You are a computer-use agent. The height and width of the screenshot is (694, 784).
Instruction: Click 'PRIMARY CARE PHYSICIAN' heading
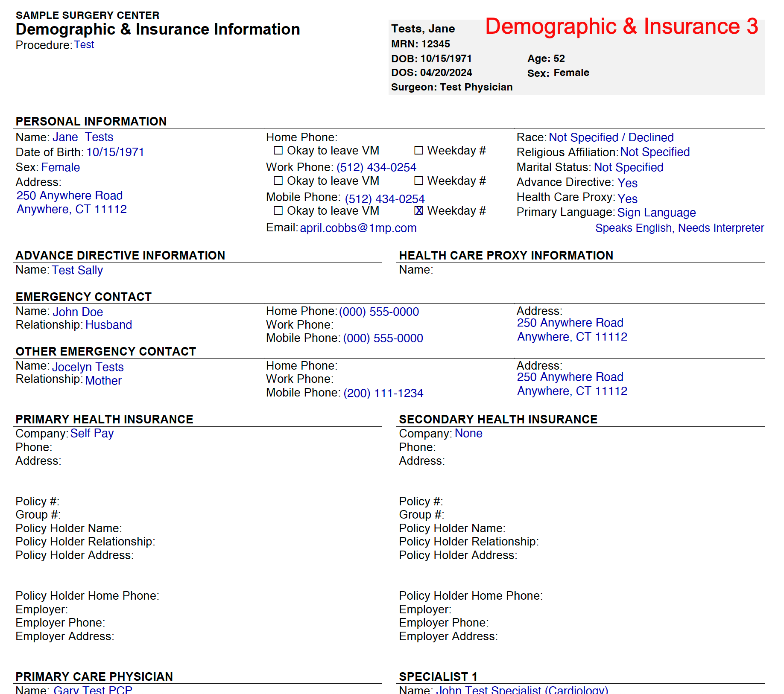tap(94, 677)
